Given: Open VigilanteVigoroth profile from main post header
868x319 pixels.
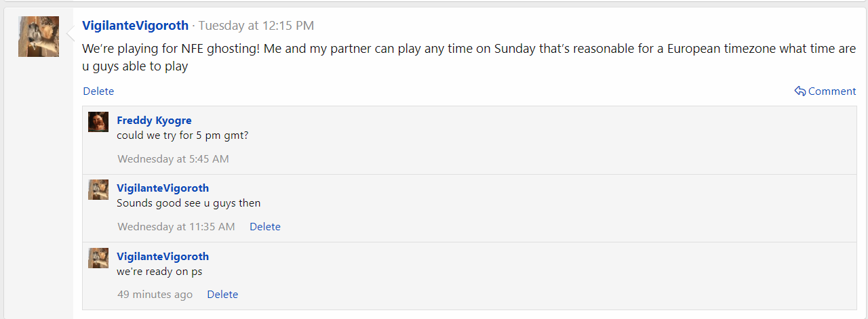Looking at the screenshot, I should coord(135,26).
